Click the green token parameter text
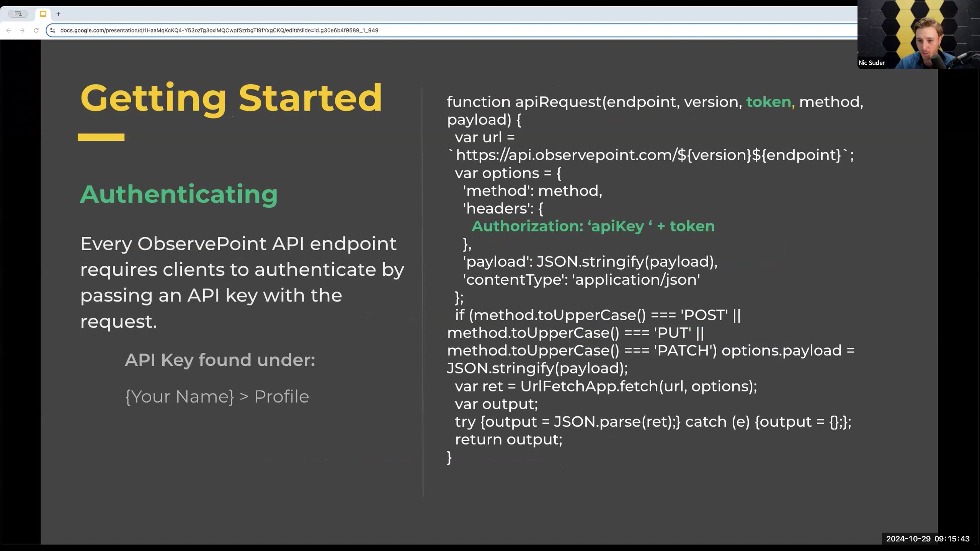This screenshot has height=551, width=980. (x=768, y=102)
